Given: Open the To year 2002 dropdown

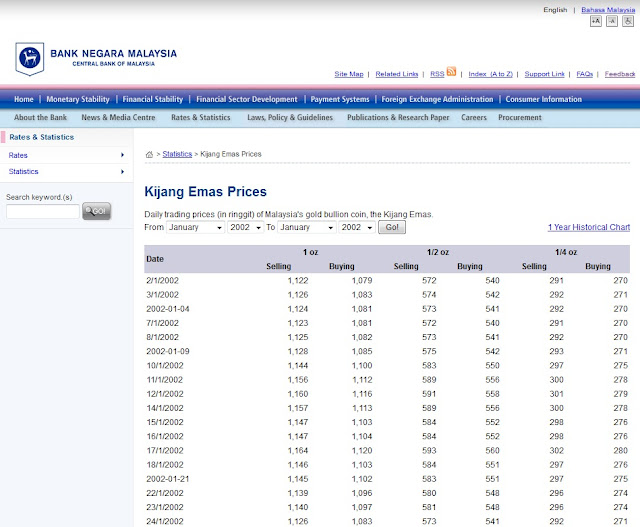Looking at the screenshot, I should (357, 227).
